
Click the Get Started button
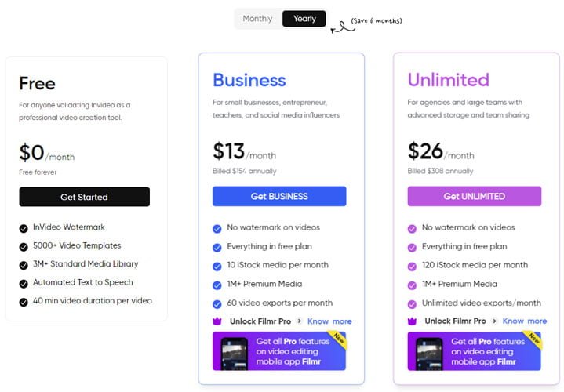pyautogui.click(x=85, y=197)
